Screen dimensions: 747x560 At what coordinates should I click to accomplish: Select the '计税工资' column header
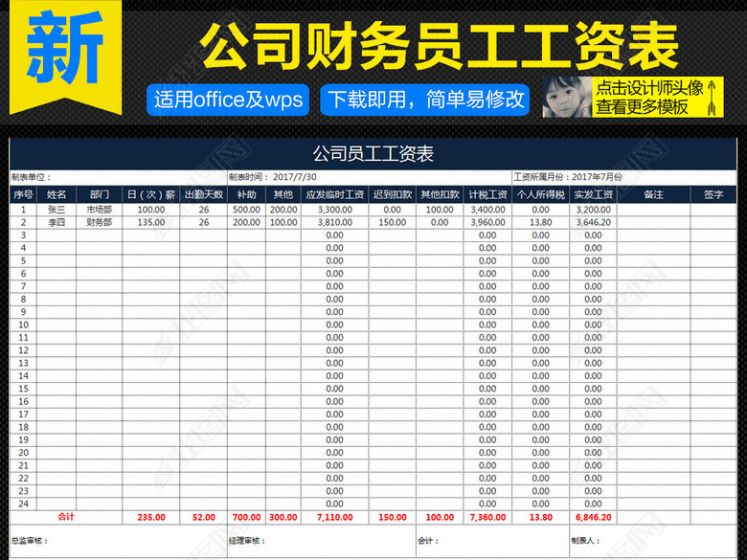click(x=487, y=194)
